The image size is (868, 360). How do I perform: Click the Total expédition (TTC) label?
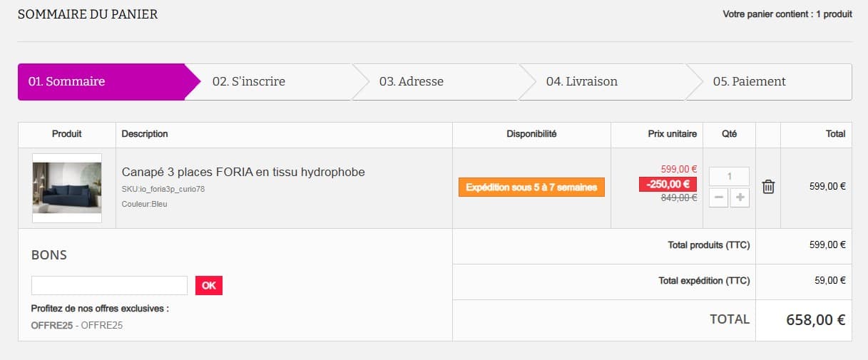[x=704, y=281]
